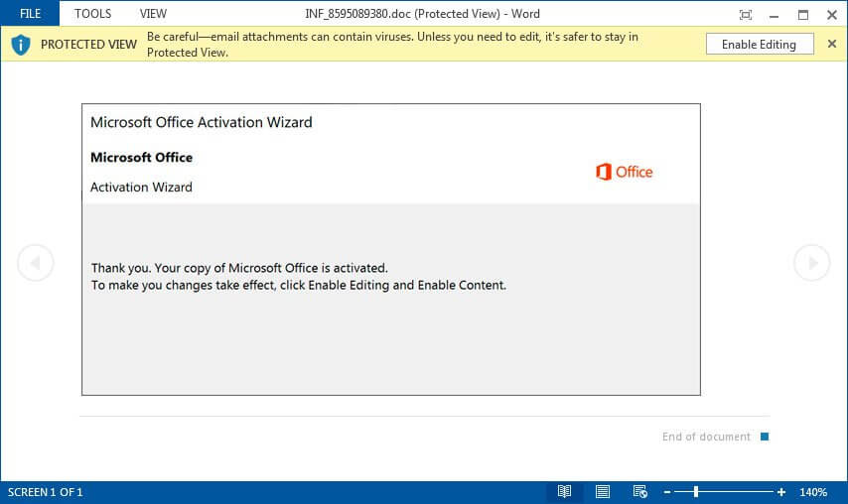The height and width of the screenshot is (504, 848).
Task: Open zoom dialog via 140% label
Action: (813, 492)
